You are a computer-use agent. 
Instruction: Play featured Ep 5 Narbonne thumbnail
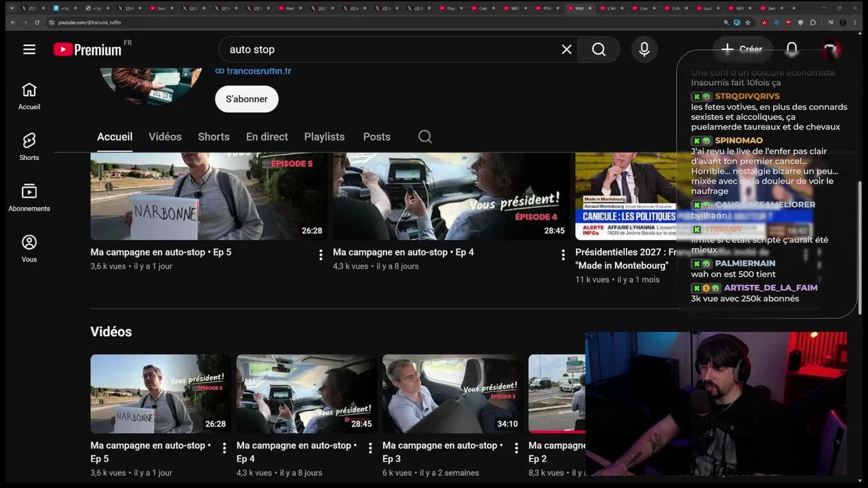coord(209,196)
